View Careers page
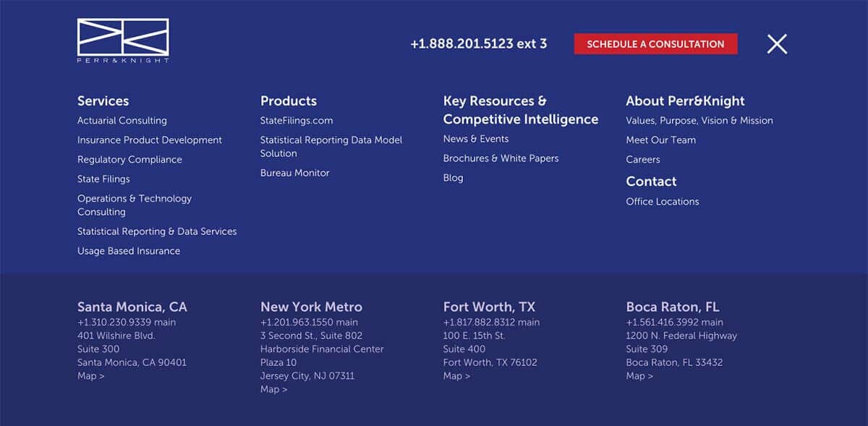 tap(643, 160)
